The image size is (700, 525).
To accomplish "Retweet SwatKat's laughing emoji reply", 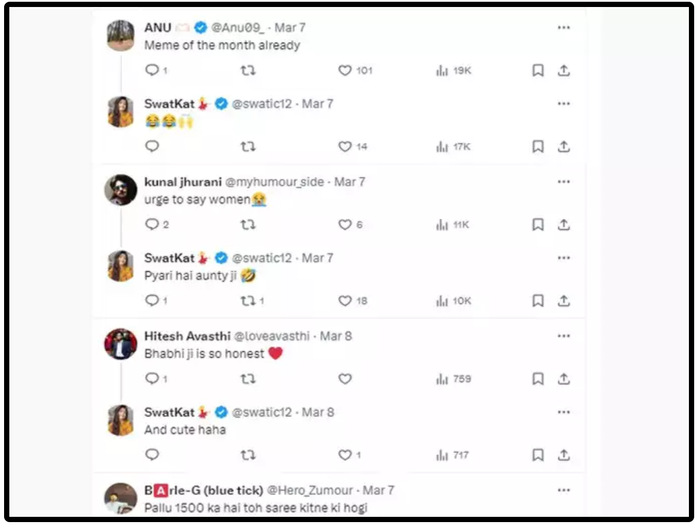I will pyautogui.click(x=248, y=146).
